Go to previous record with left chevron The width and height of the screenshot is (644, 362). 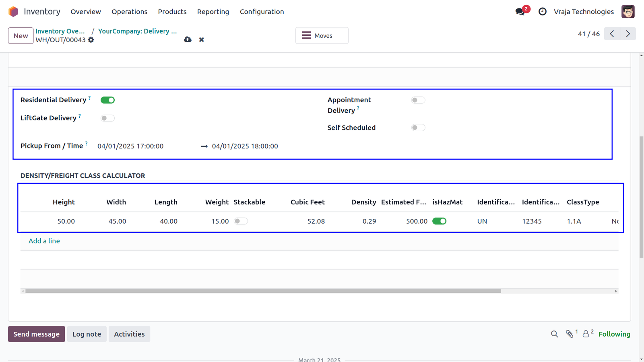pos(612,34)
